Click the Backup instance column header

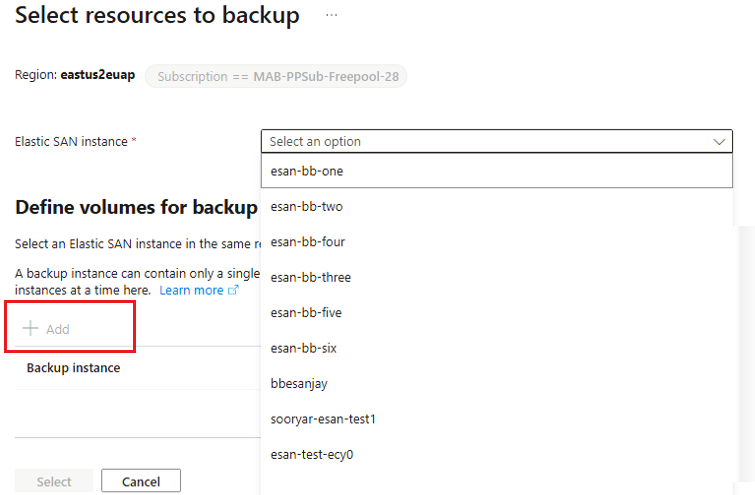73,368
